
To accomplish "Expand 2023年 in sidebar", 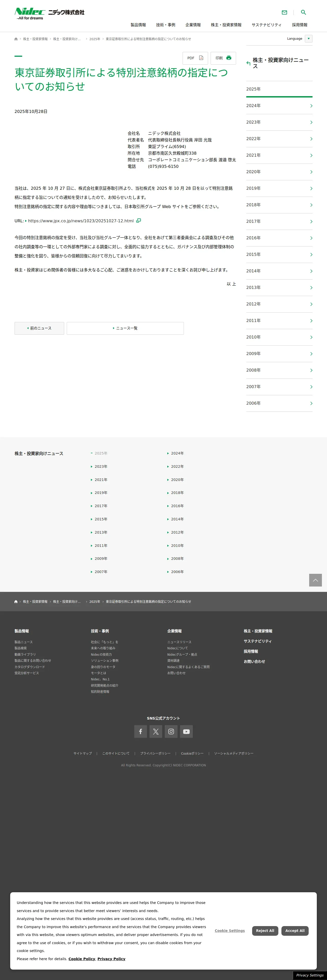I will click(x=279, y=123).
